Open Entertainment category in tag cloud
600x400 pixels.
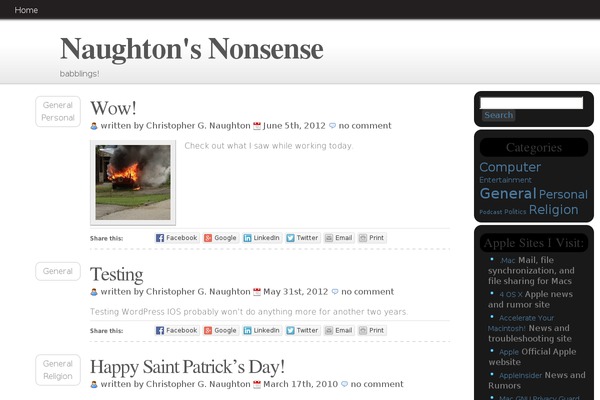505,180
